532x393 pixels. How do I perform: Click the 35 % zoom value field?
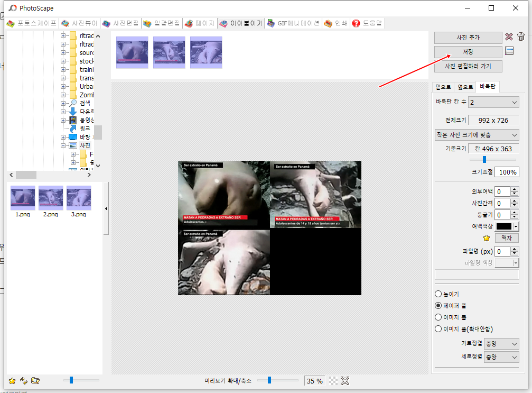click(x=314, y=381)
